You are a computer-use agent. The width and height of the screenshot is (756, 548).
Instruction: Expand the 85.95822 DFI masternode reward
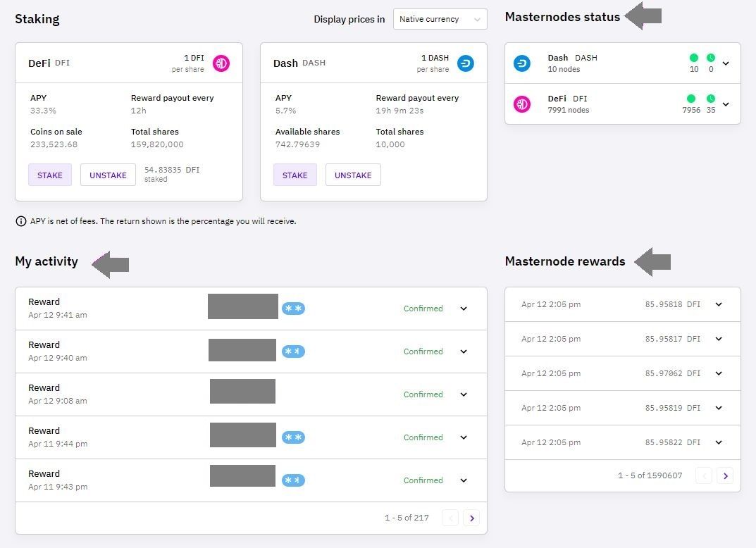click(719, 442)
